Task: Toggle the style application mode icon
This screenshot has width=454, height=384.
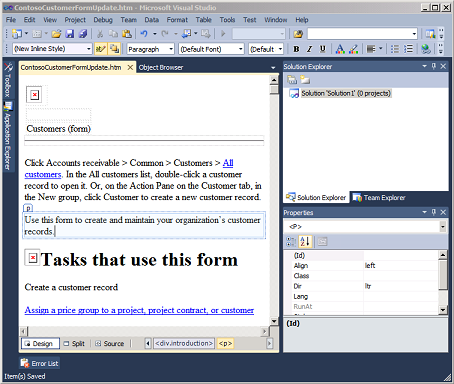Action: click(x=101, y=49)
